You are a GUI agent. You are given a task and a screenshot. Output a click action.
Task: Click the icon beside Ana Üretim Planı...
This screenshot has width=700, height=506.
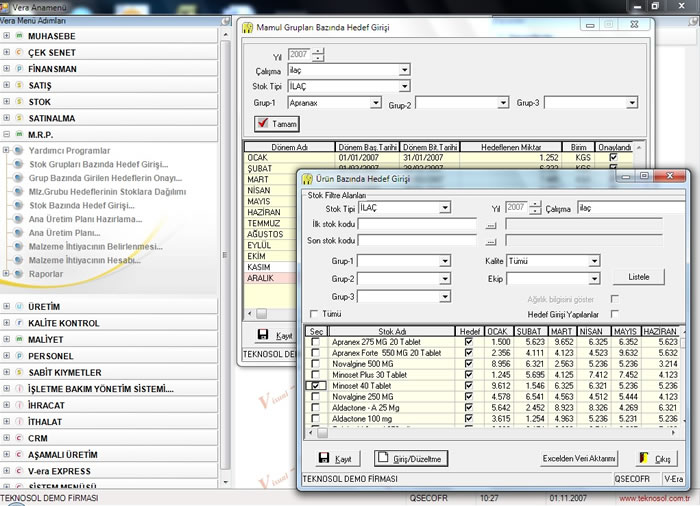[x=18, y=232]
